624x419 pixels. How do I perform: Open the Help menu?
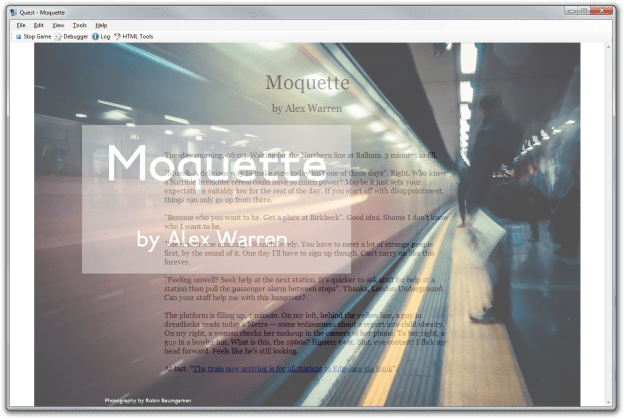[x=101, y=25]
